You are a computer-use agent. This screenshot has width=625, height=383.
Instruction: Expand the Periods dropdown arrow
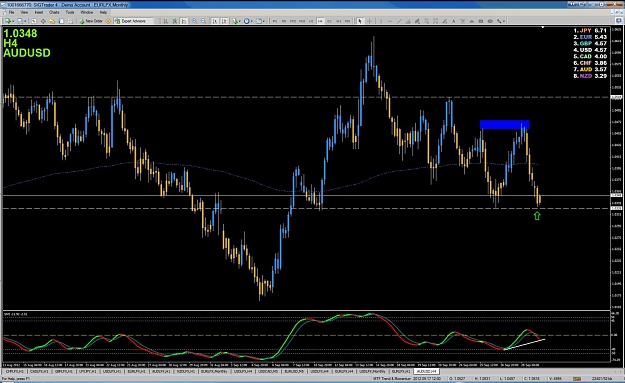coord(251,21)
